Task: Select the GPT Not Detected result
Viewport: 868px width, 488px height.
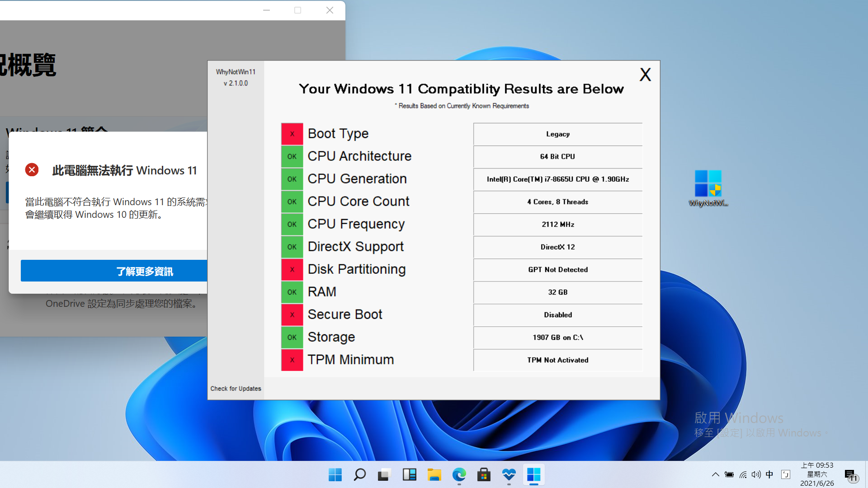Action: click(x=558, y=270)
